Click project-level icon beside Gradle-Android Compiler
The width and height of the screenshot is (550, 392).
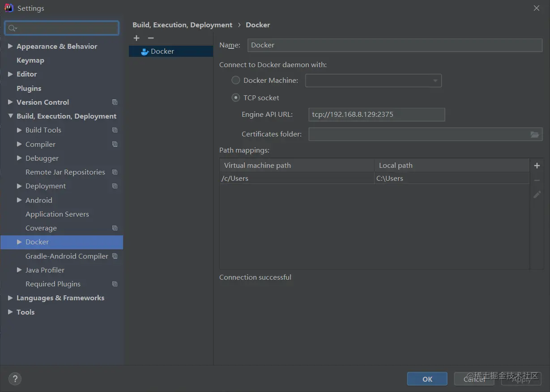pyautogui.click(x=115, y=256)
